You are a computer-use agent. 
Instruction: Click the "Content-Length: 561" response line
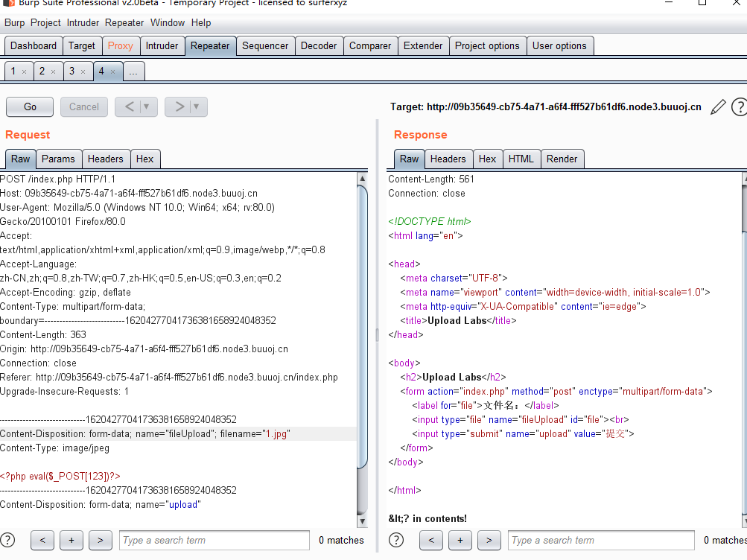pyautogui.click(x=431, y=179)
